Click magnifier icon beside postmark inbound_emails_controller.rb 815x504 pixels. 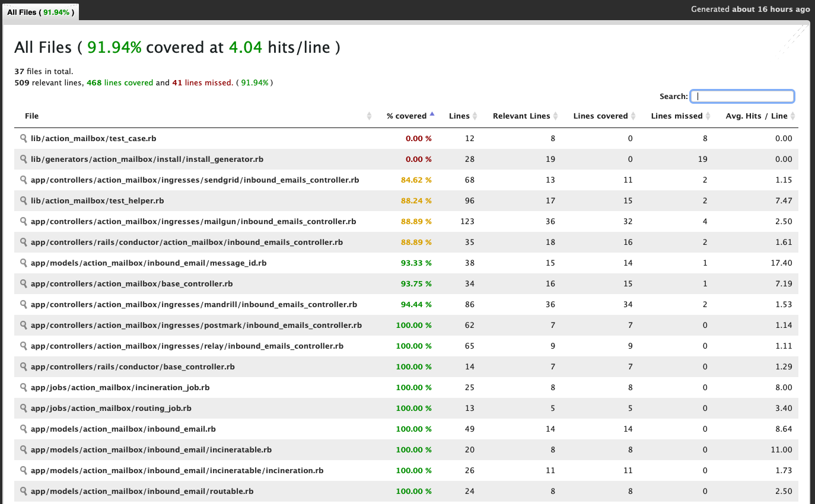click(x=24, y=325)
